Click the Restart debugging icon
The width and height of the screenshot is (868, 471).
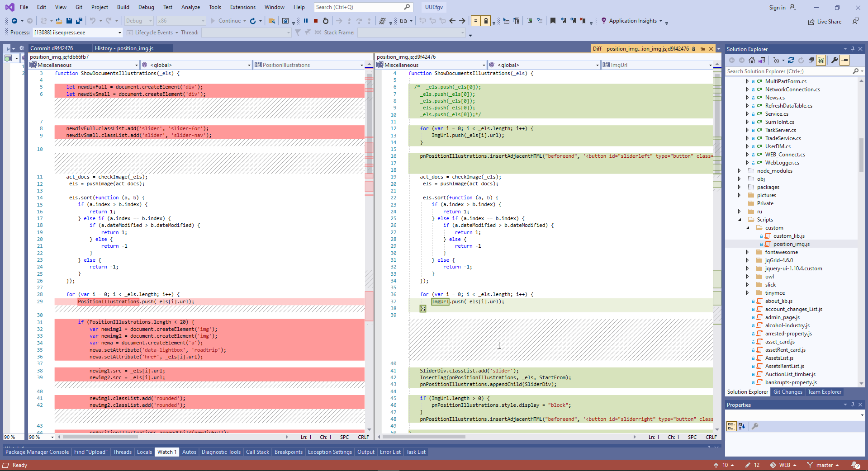(x=326, y=21)
